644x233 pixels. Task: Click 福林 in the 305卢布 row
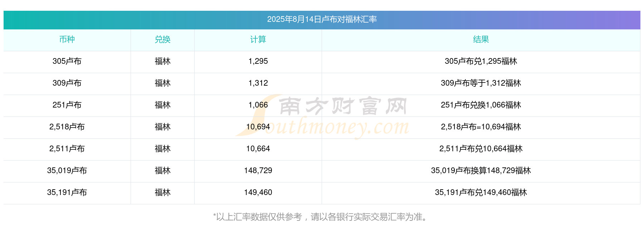coord(162,61)
